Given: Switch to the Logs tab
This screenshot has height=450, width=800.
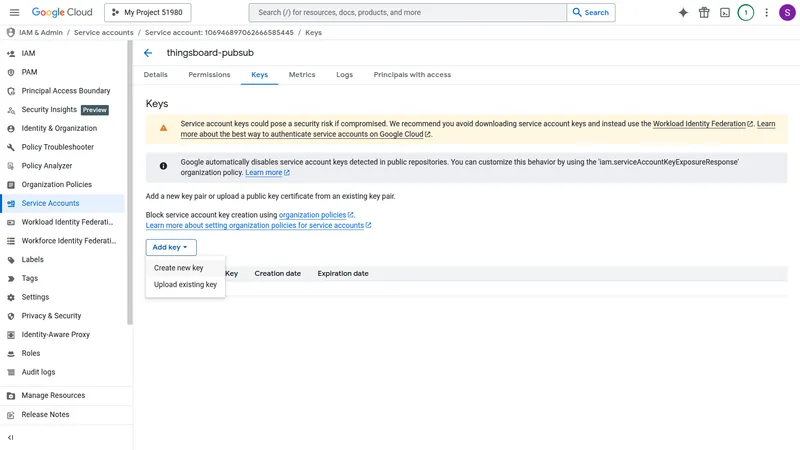Looking at the screenshot, I should (x=344, y=74).
